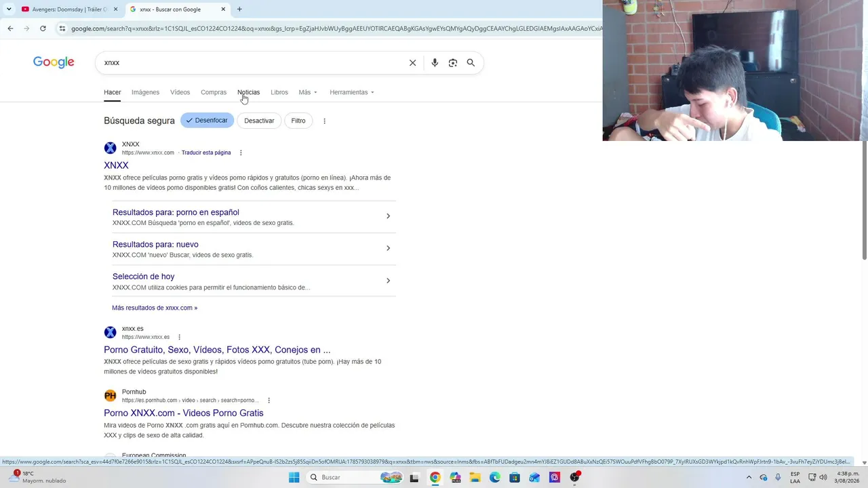The image size is (868, 488).
Task: Open Más resultados de xnxx.com link
Action: point(155,308)
